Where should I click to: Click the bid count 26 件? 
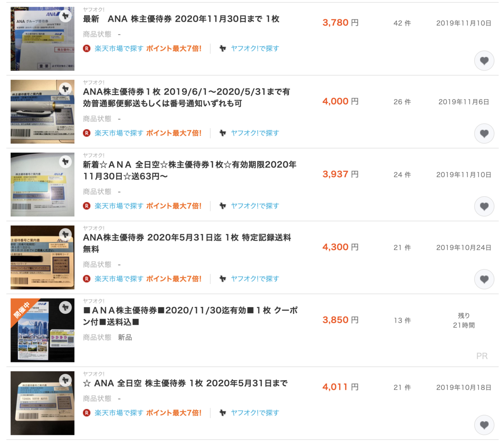click(402, 102)
